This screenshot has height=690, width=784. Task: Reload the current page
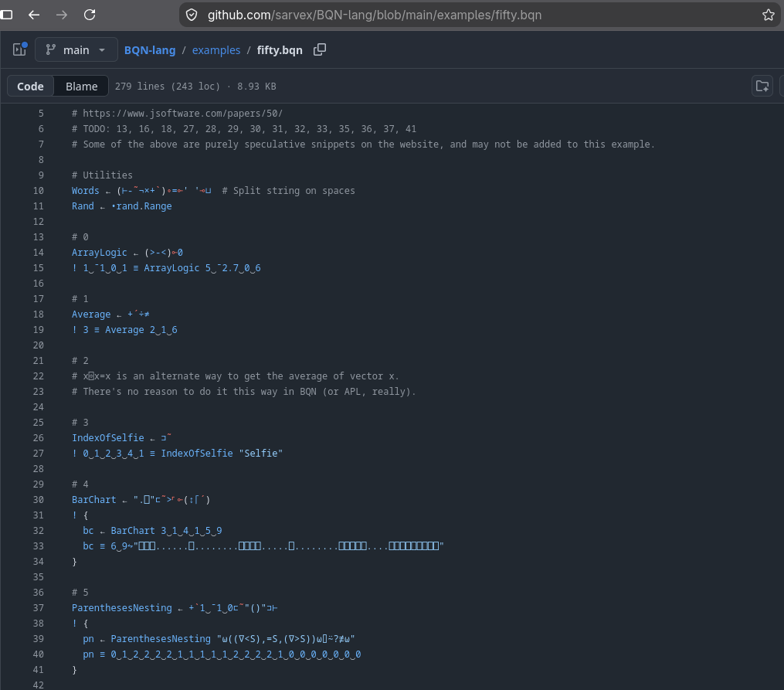coord(90,15)
